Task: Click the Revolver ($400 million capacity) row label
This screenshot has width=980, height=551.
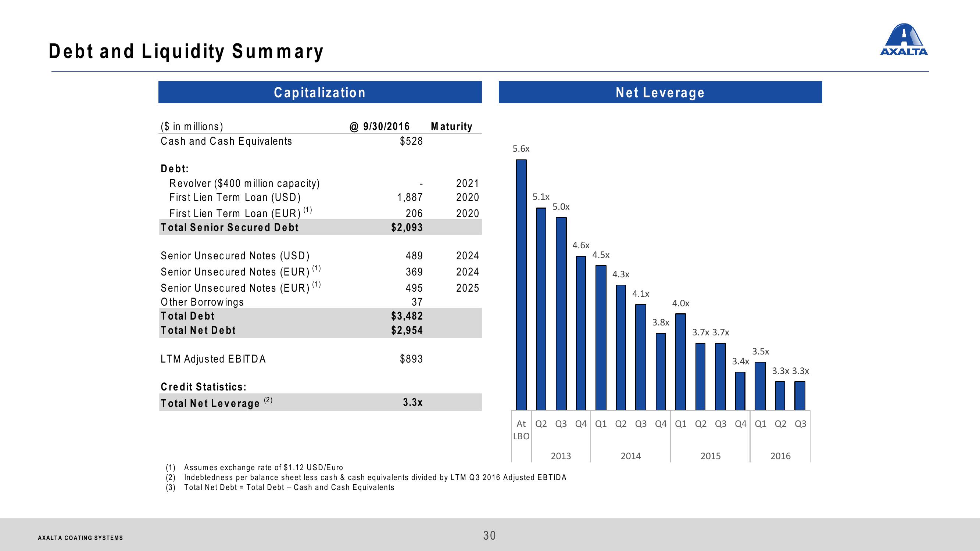Action: (x=244, y=183)
